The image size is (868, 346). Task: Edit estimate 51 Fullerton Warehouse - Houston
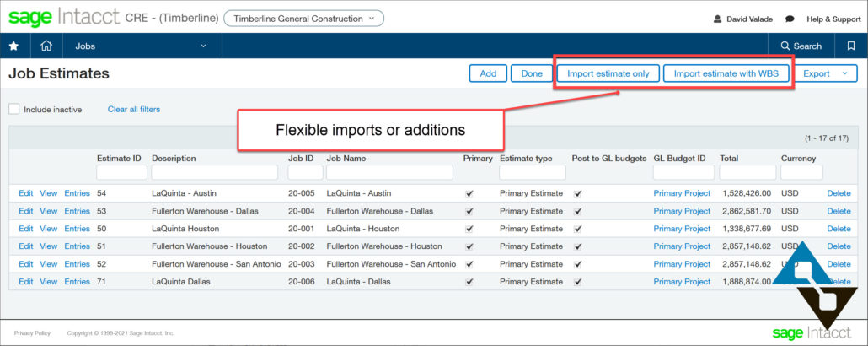(x=26, y=246)
